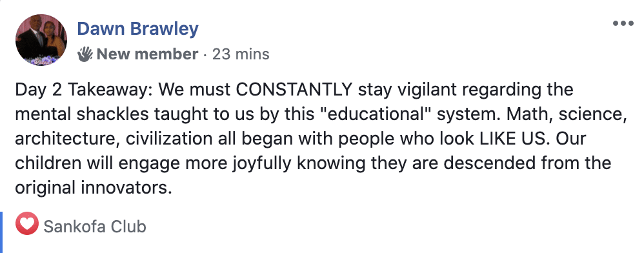Click the blue vertical bar at left edge
This screenshot has width=644, height=253.
[1, 232]
